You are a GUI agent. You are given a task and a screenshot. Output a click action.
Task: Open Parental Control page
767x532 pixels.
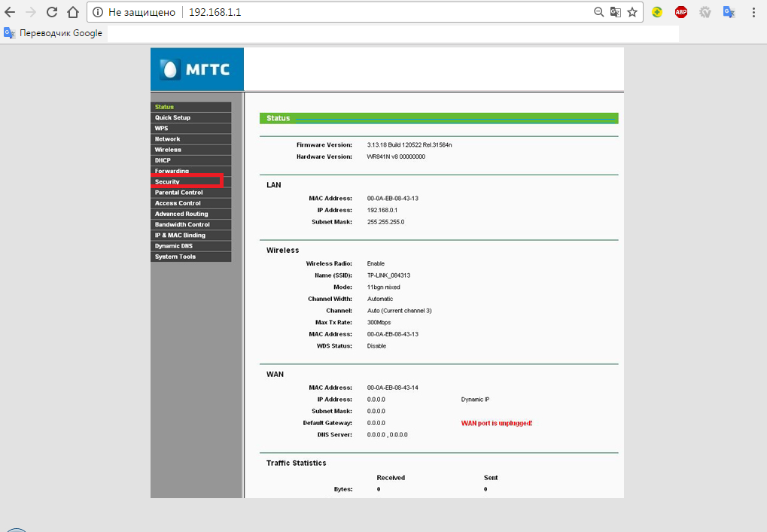tap(178, 193)
